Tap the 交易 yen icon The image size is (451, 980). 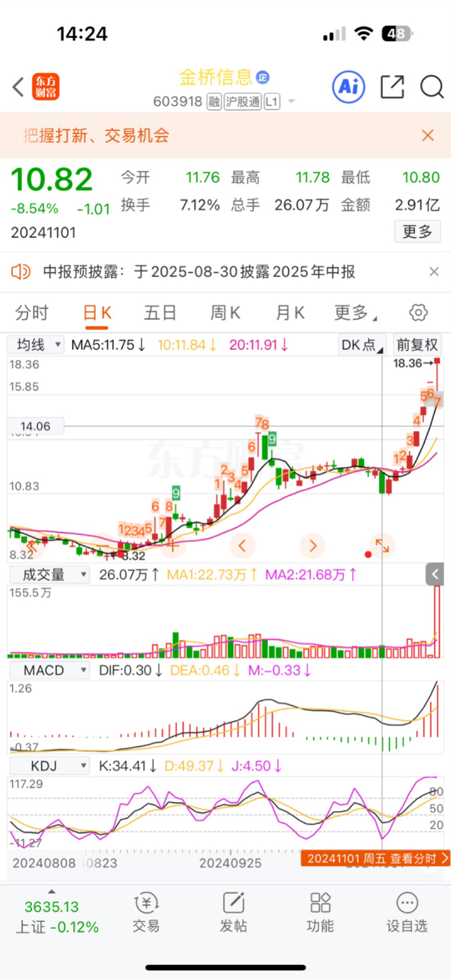click(x=146, y=902)
